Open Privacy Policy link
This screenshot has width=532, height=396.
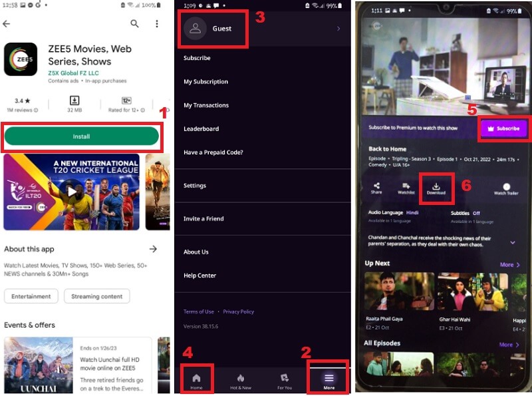[238, 311]
